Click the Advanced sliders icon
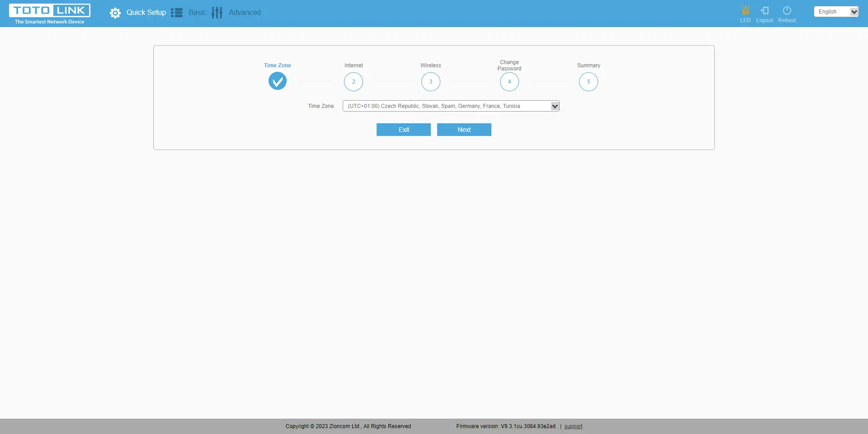The width and height of the screenshot is (868, 434). [217, 13]
